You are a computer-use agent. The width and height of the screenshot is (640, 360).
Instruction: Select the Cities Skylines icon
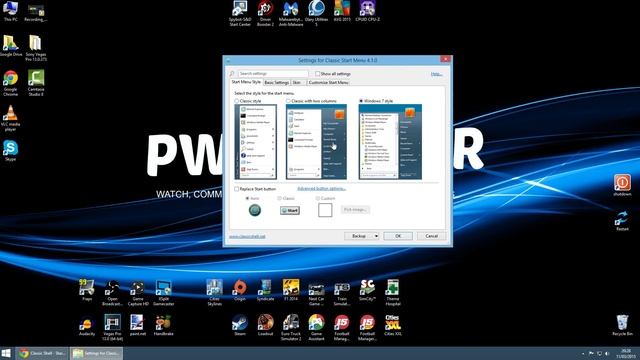(214, 293)
